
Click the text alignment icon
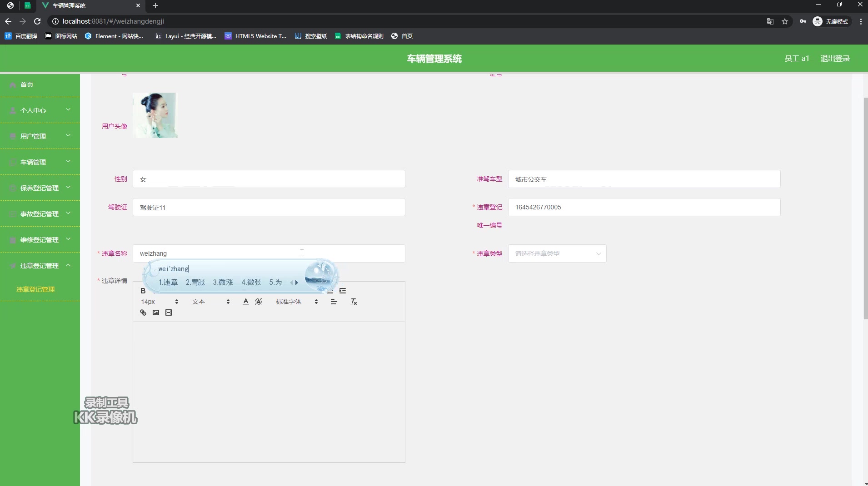coord(334,302)
